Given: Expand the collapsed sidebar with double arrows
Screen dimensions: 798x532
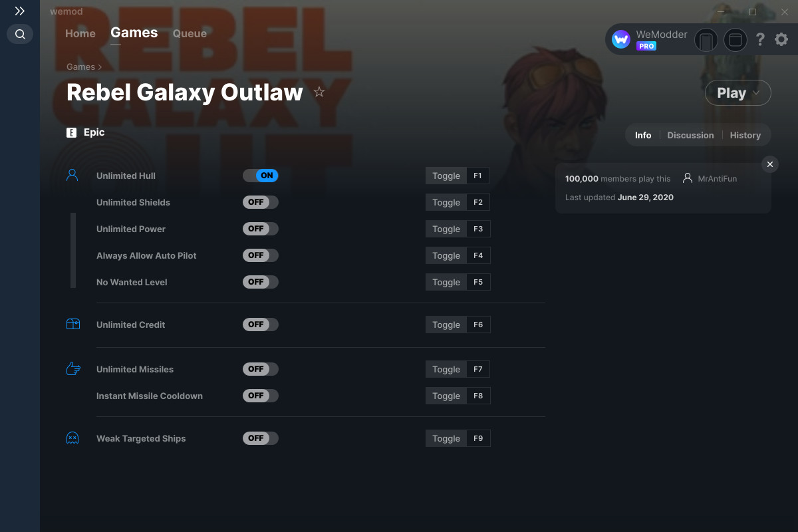Looking at the screenshot, I should pos(19,11).
